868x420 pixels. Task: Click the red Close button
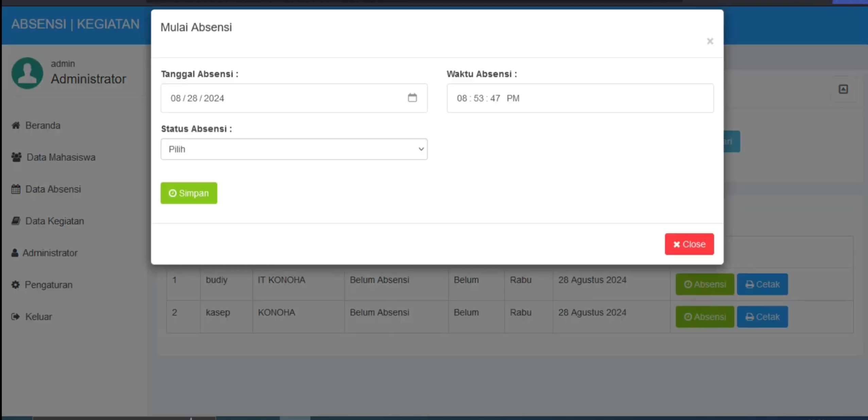tap(689, 244)
